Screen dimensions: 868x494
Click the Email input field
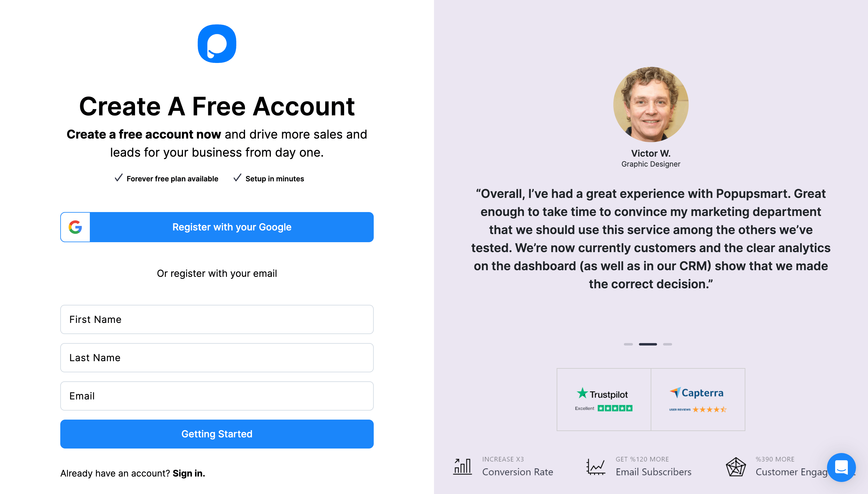click(217, 396)
